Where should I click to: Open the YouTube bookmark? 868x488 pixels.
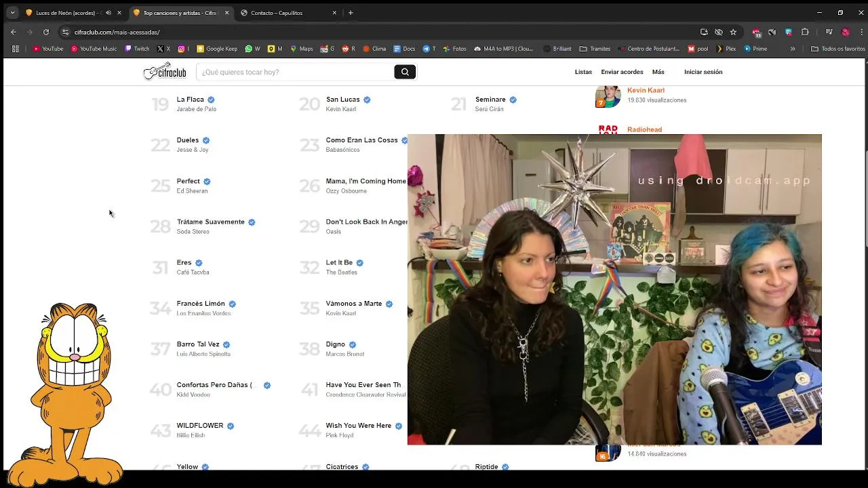(x=48, y=49)
